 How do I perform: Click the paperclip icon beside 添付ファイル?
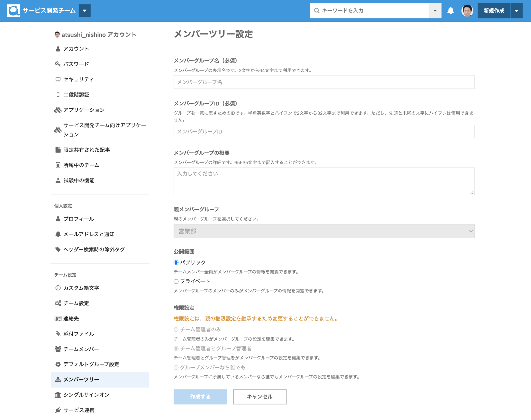(58, 334)
